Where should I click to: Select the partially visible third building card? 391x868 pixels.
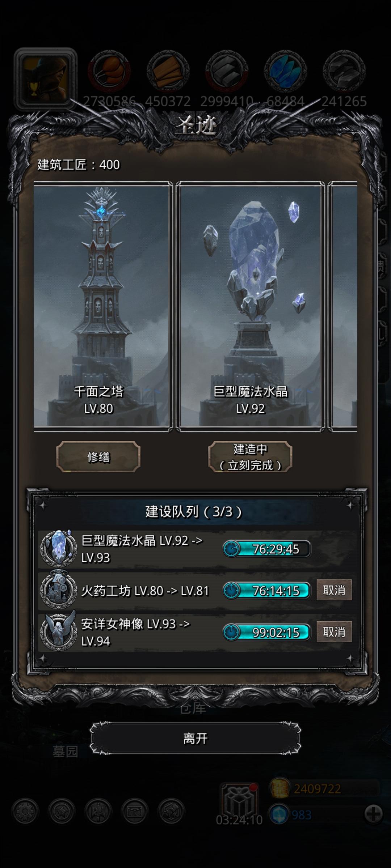pyautogui.click(x=343, y=306)
